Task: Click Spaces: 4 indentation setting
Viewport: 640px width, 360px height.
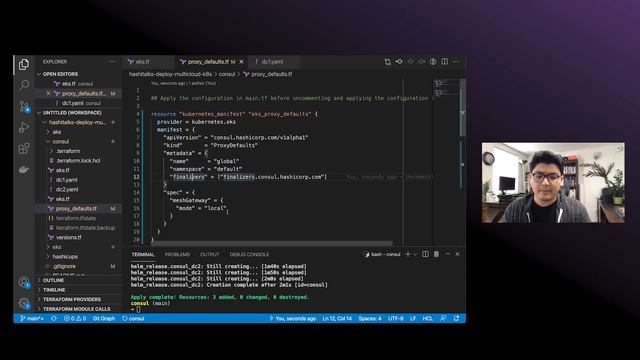Action: point(370,318)
